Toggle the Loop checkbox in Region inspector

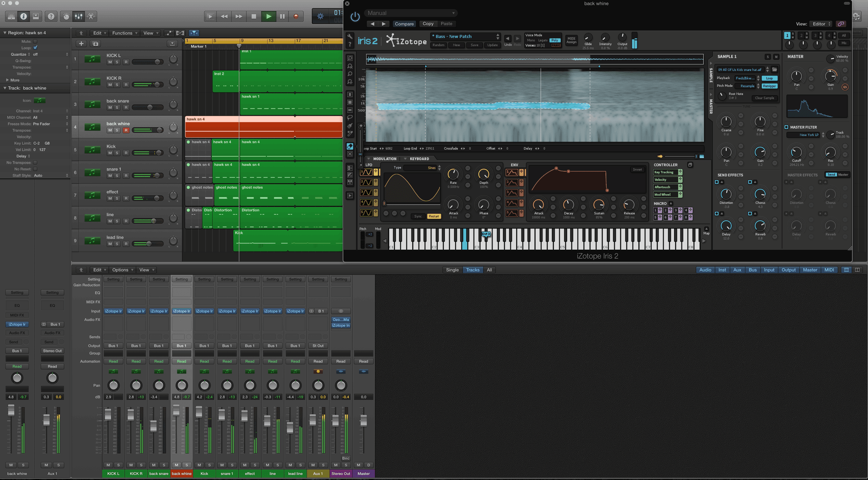[35, 48]
